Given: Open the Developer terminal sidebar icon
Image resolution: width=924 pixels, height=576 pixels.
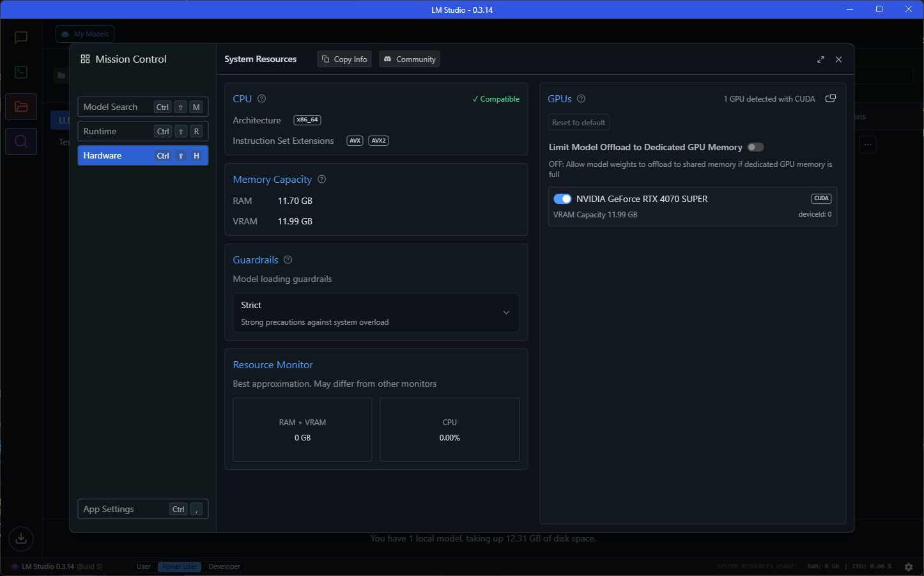Looking at the screenshot, I should 21,72.
